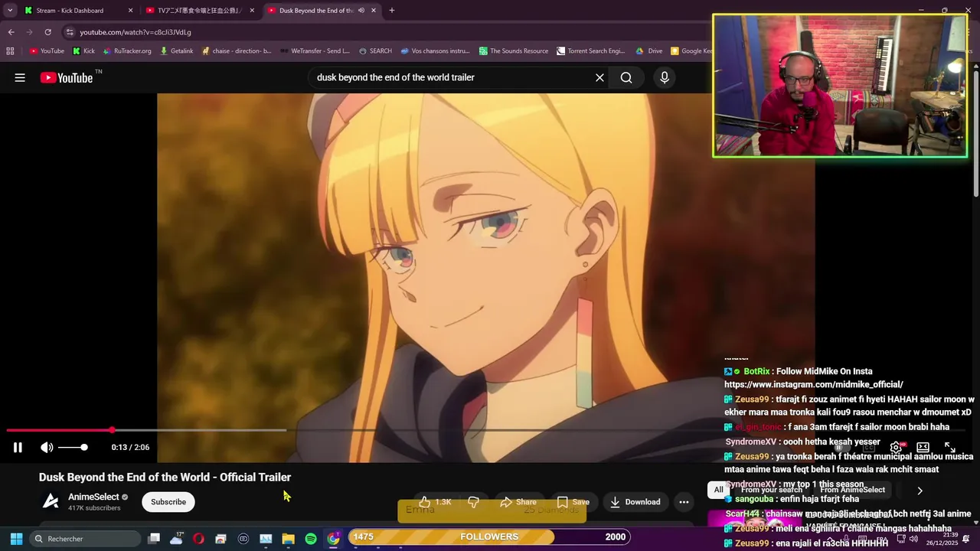Select the 'All' filter chip
The width and height of the screenshot is (980, 551).
(718, 490)
